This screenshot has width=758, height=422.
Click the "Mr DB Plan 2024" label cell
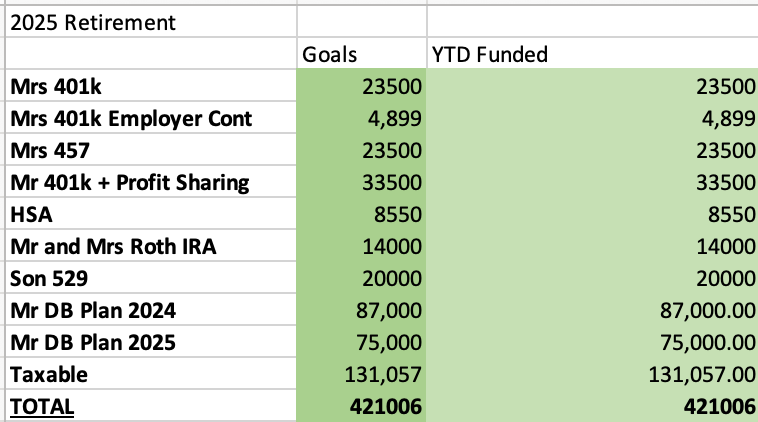[x=150, y=311]
